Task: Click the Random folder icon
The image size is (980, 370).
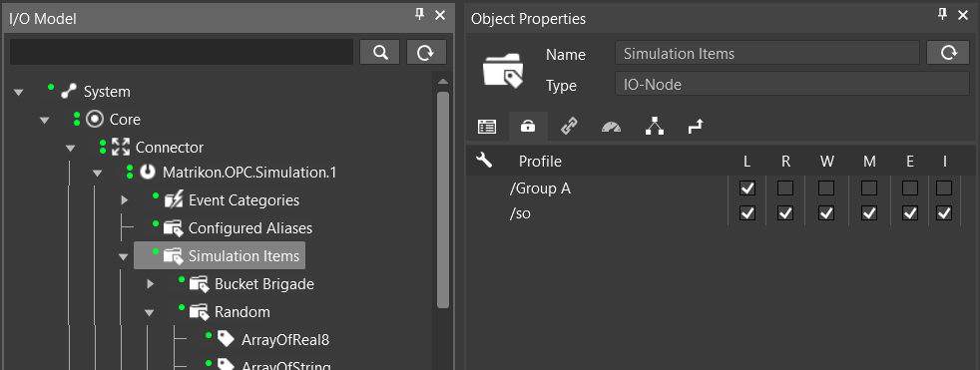Action: tap(200, 312)
